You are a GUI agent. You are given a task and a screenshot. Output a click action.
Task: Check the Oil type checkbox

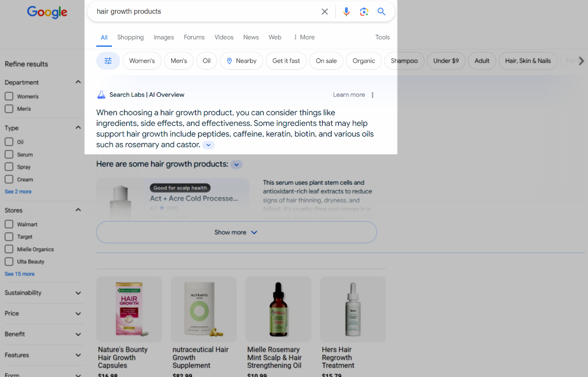[x=9, y=142]
